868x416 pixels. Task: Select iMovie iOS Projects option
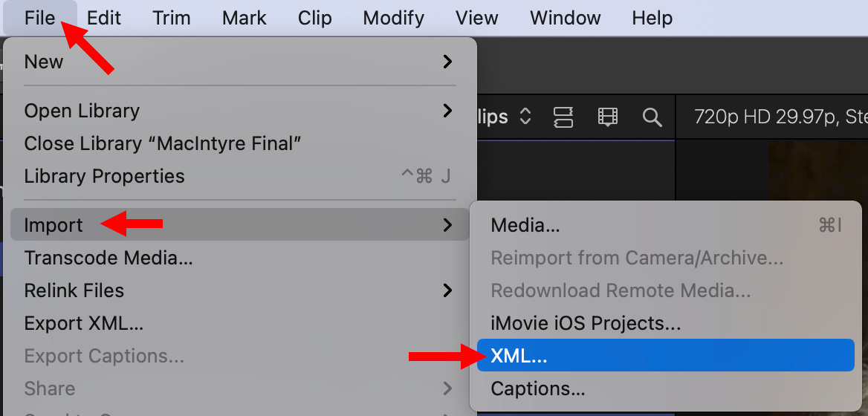(x=586, y=323)
